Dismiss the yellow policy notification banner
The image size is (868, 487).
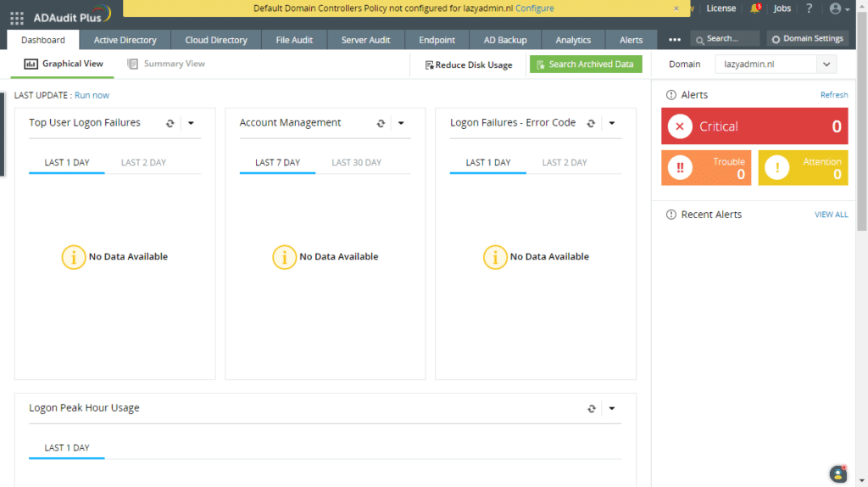coord(676,8)
